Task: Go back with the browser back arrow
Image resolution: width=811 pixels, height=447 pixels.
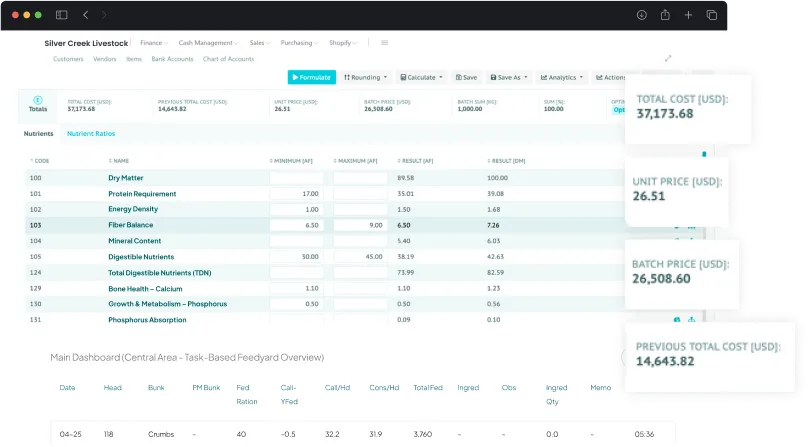Action: click(85, 15)
